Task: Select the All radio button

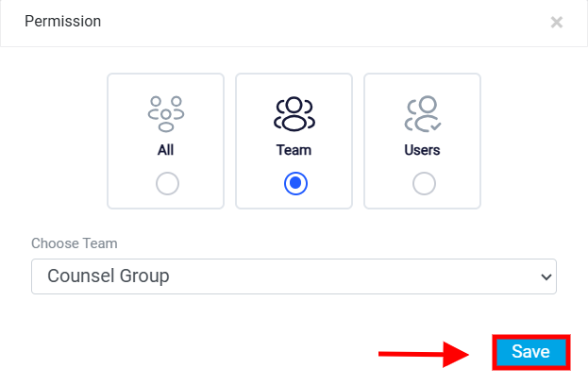Action: click(167, 184)
